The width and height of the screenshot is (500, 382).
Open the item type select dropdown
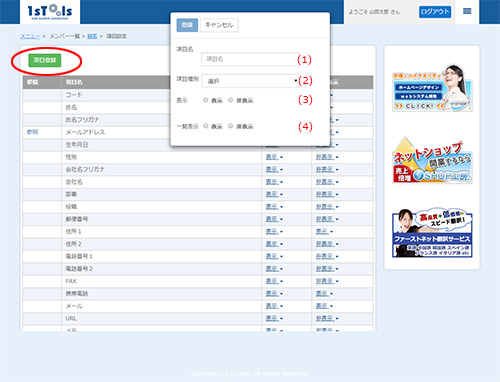[x=250, y=81]
